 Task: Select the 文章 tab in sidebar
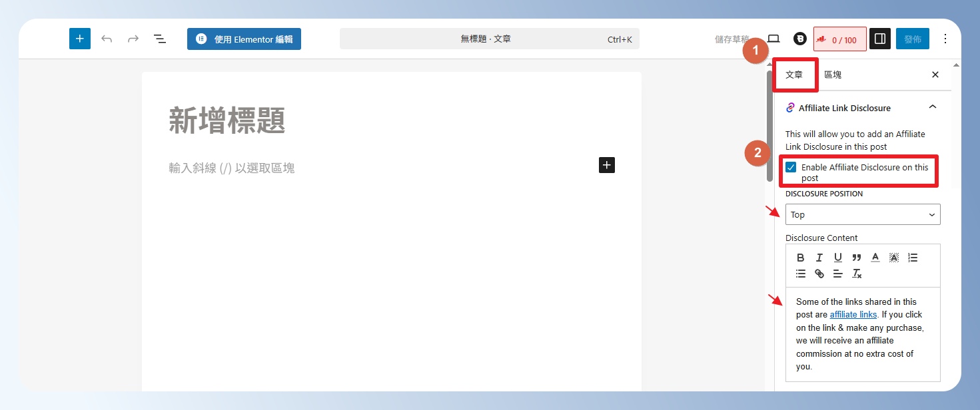[x=794, y=75]
